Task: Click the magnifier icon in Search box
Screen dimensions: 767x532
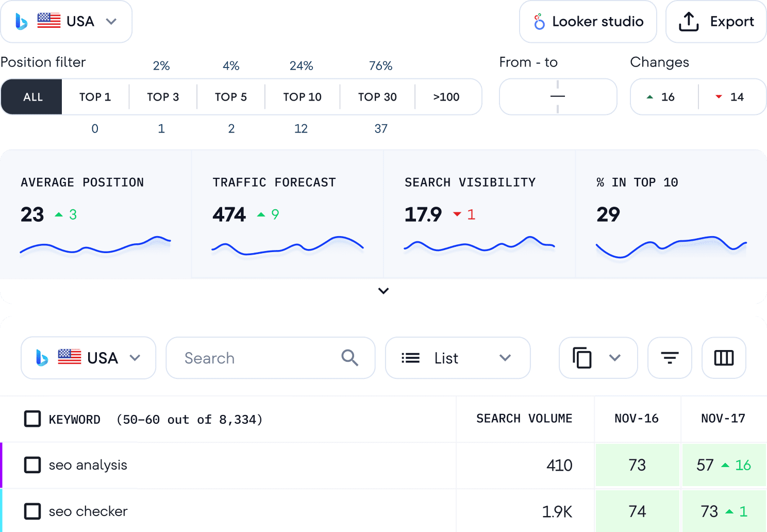Action: 349,358
